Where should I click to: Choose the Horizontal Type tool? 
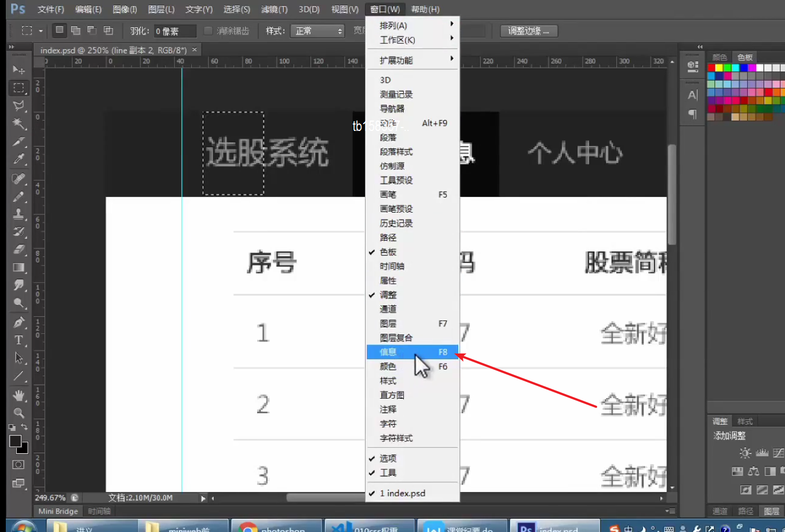click(19, 340)
